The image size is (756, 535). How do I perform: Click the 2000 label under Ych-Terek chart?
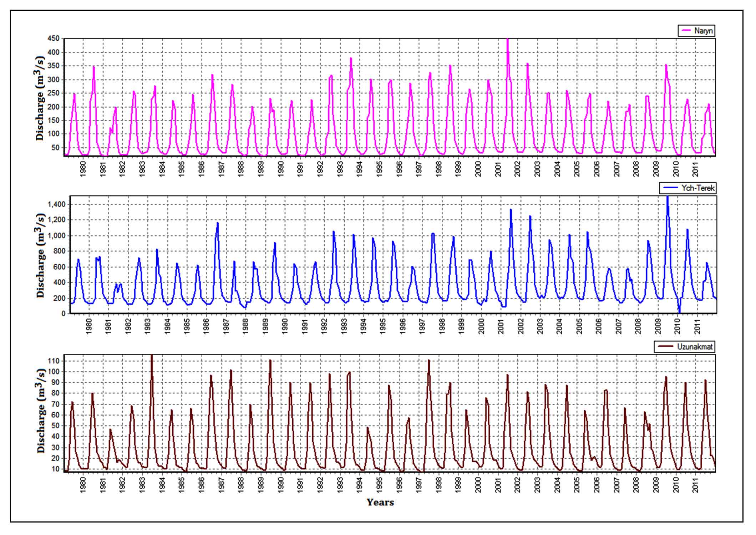482,326
